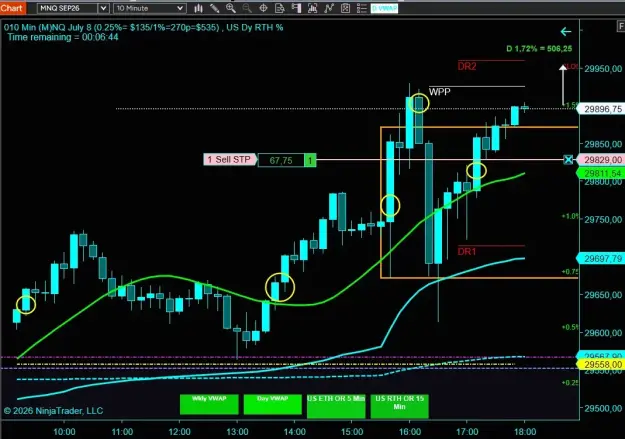The height and width of the screenshot is (439, 625).
Task: Toggle the Day VWAP green button
Action: point(273,404)
